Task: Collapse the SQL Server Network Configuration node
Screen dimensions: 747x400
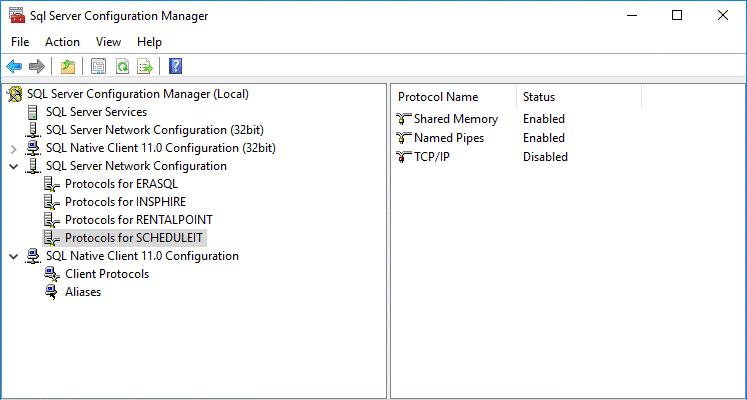Action: click(x=14, y=166)
